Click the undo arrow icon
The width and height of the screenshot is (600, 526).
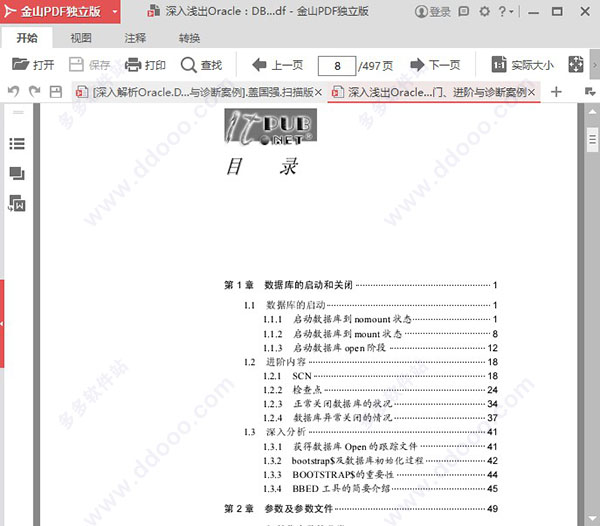click(13, 91)
